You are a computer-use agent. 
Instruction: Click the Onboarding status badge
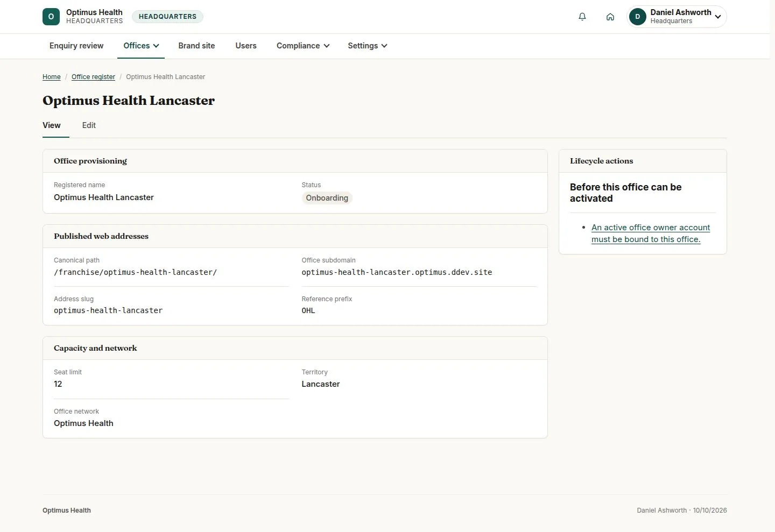(x=327, y=198)
